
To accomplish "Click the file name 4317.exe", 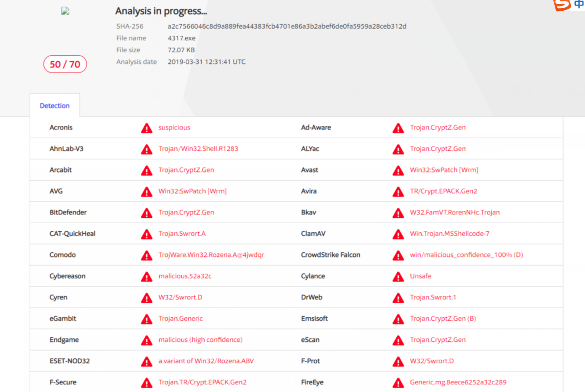I will coord(181,38).
